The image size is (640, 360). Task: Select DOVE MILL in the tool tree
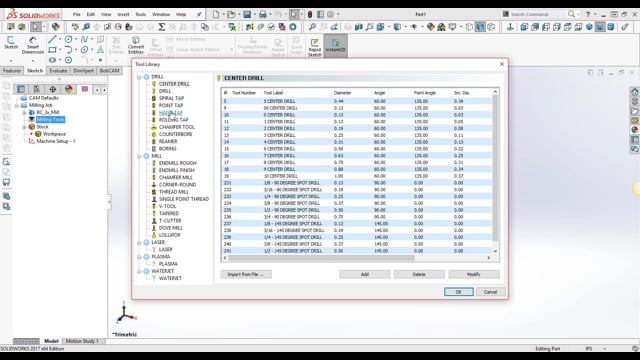pyautogui.click(x=171, y=228)
